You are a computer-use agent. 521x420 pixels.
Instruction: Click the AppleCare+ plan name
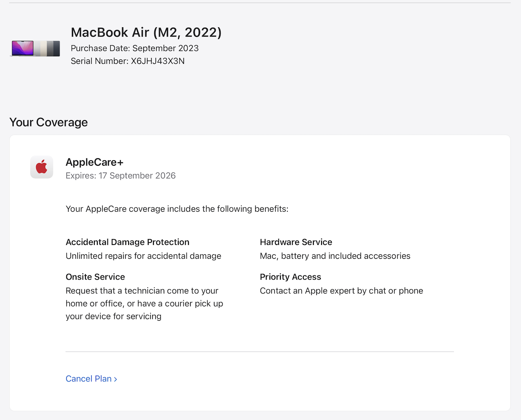tap(94, 162)
